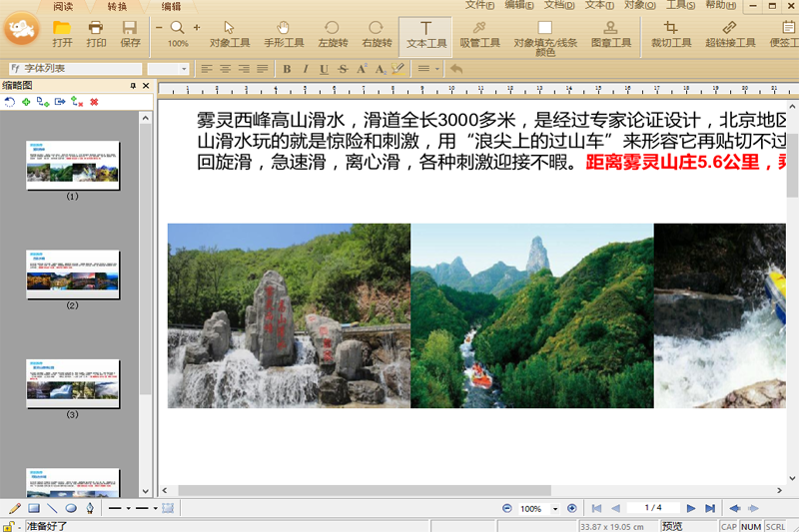This screenshot has width=799, height=532.
Task: Select the 对象工具 object tool
Action: [x=230, y=34]
